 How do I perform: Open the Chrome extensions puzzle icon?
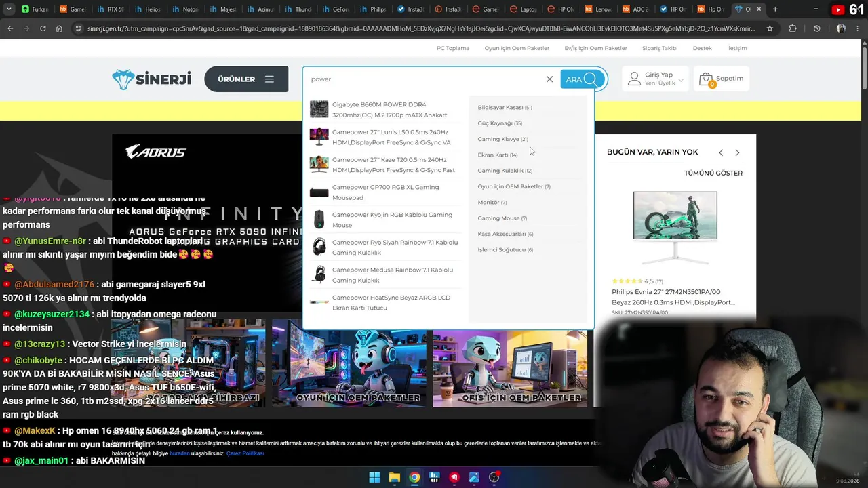click(x=793, y=28)
